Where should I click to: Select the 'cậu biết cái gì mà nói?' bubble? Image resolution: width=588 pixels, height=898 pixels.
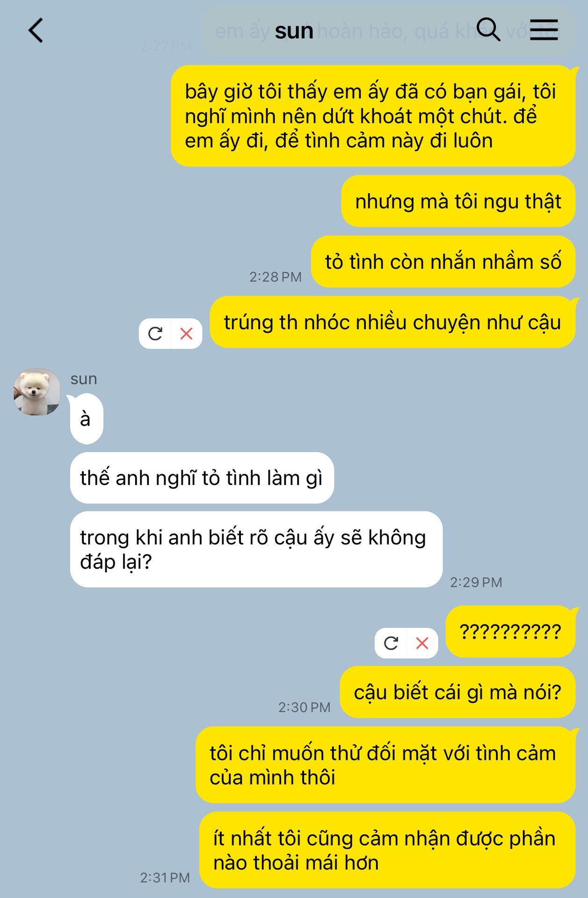[457, 692]
